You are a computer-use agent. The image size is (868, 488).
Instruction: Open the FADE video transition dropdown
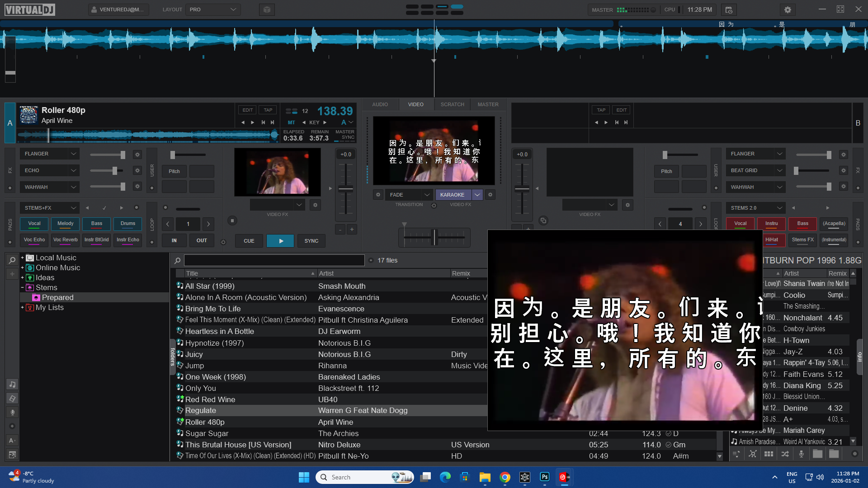409,195
